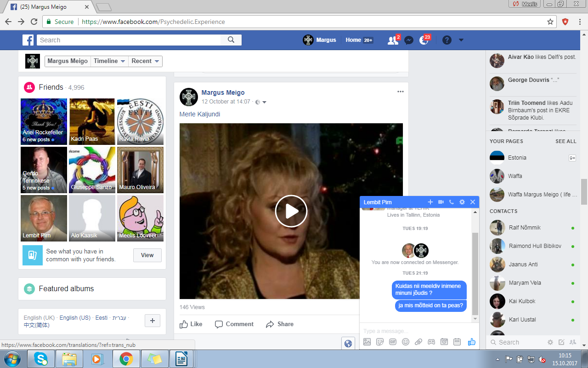Create new group icon in chat sidebar
This screenshot has width=588, height=368.
(x=572, y=342)
